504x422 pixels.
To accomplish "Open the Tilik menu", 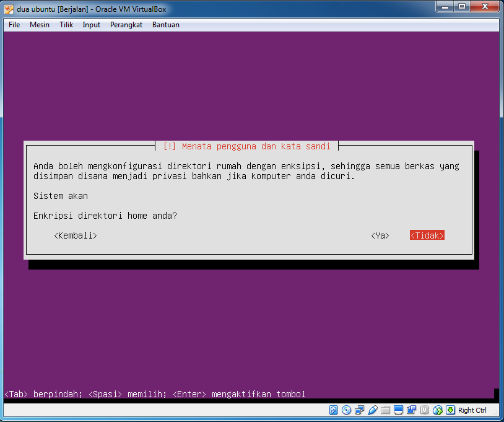I will click(x=66, y=25).
